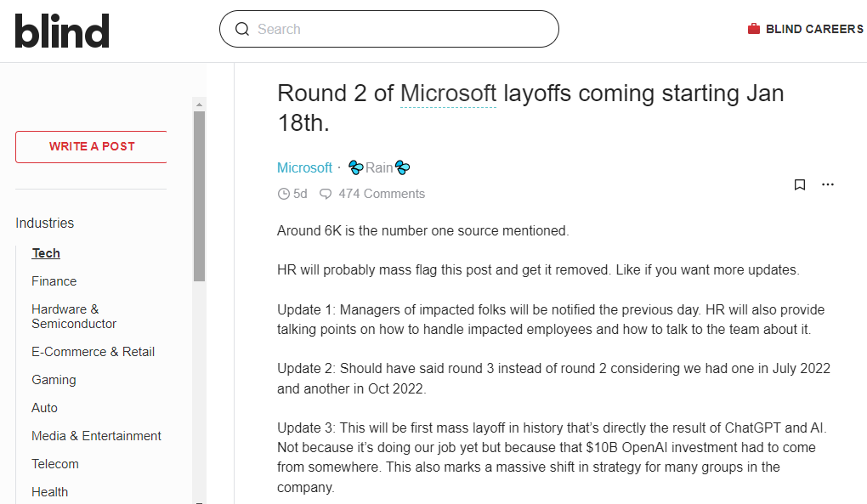The width and height of the screenshot is (867, 504).
Task: Choose the Gaming industry
Action: coord(54,380)
